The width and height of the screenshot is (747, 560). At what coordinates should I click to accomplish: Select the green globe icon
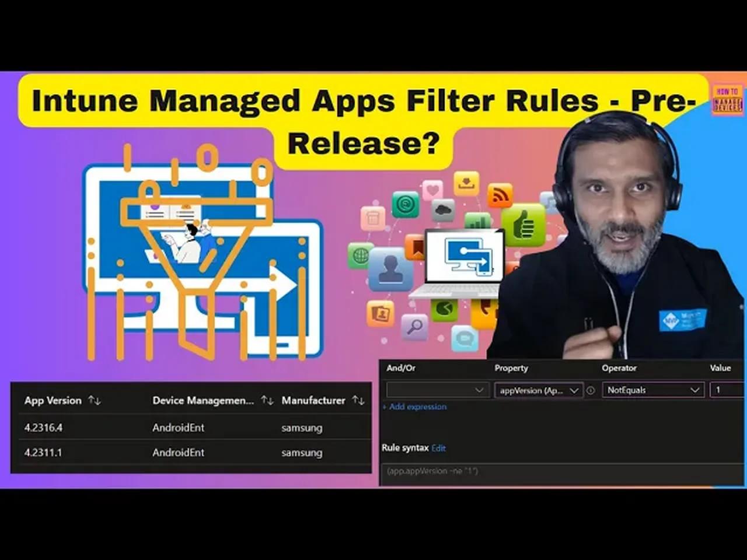pos(361,254)
